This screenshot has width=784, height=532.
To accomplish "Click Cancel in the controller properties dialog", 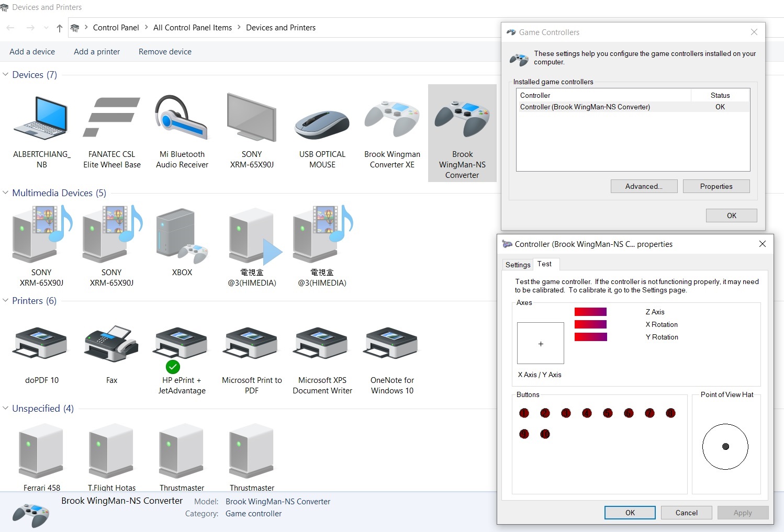I will pyautogui.click(x=686, y=513).
